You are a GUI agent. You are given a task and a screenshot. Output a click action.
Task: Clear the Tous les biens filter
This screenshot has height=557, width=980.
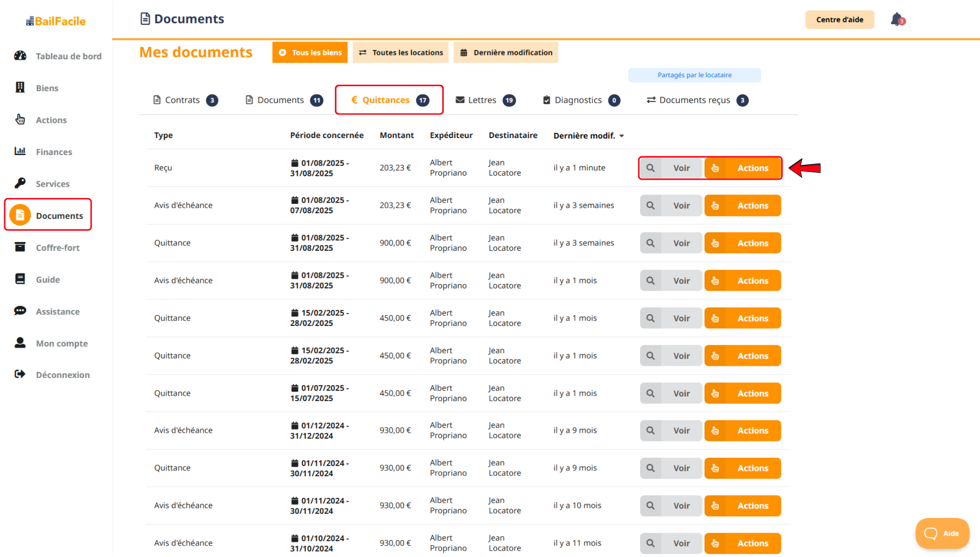pyautogui.click(x=283, y=53)
